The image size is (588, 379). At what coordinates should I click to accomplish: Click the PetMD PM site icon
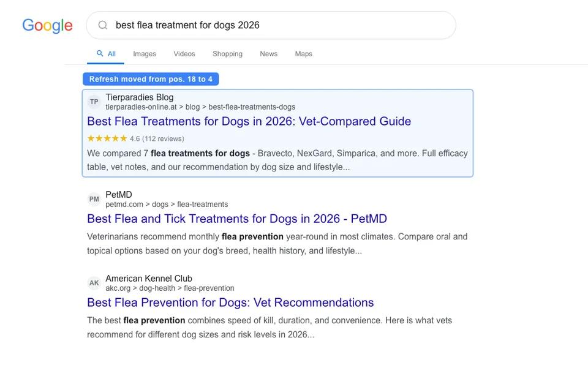pos(94,199)
